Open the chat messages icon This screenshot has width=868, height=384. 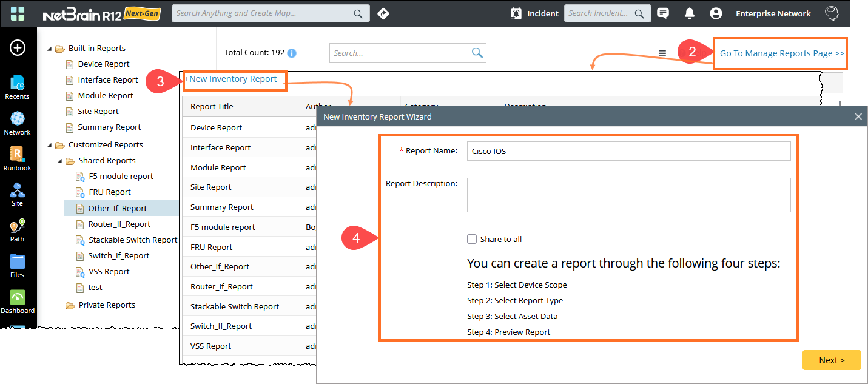(663, 13)
